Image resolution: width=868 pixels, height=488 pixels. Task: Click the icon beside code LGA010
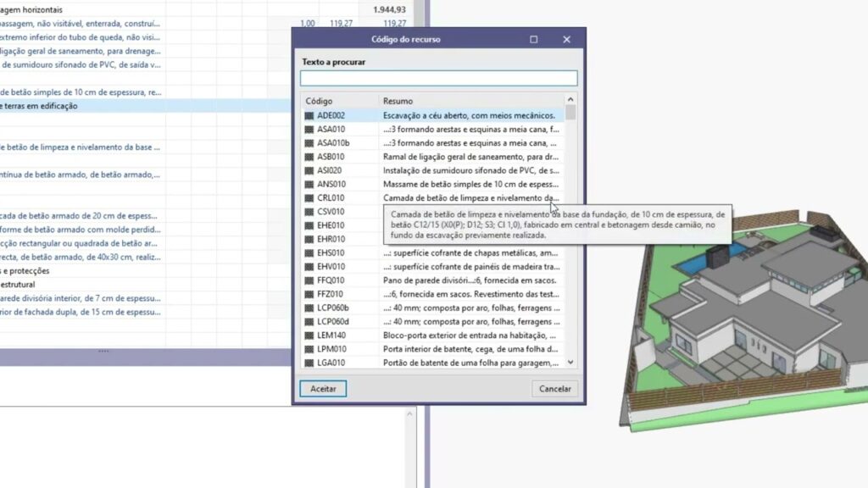[309, 363]
